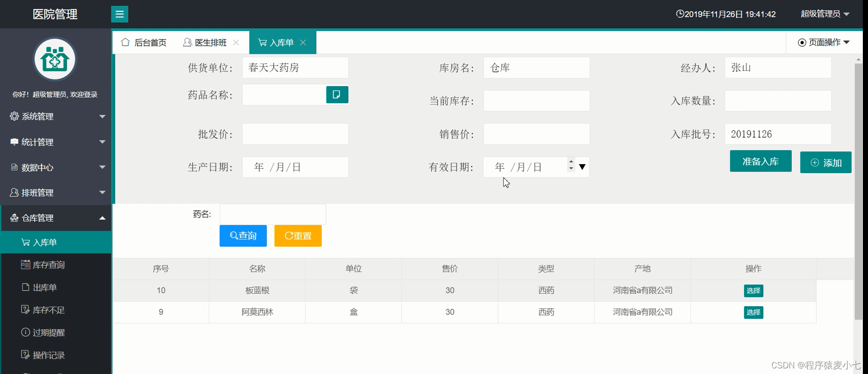Open the 有效日期 calendar dropdown arrow
The width and height of the screenshot is (868, 374).
582,167
